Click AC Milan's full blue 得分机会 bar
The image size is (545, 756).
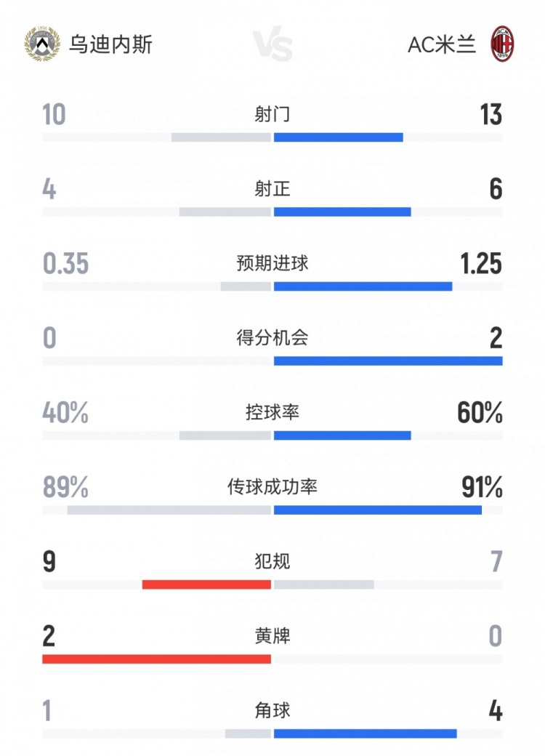tap(388, 361)
